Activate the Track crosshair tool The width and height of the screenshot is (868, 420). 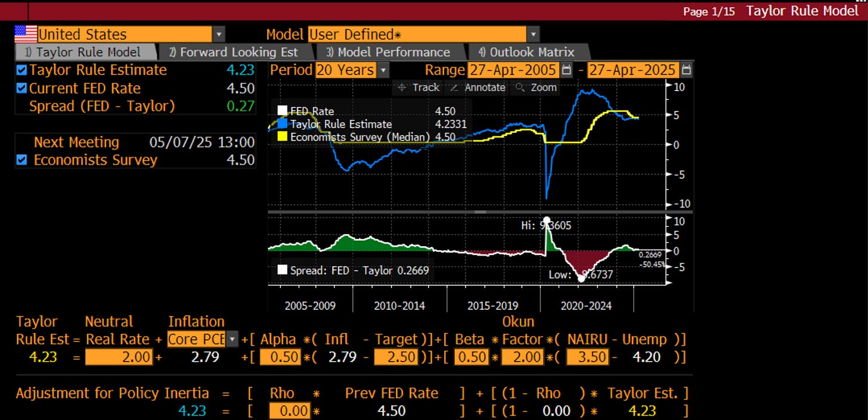coord(418,88)
